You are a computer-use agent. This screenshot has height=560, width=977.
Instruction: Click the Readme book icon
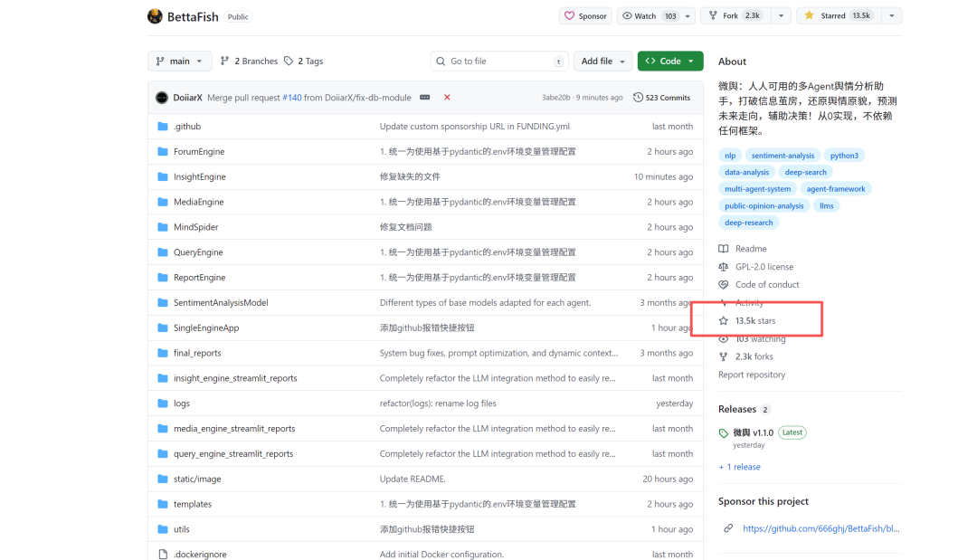point(726,249)
